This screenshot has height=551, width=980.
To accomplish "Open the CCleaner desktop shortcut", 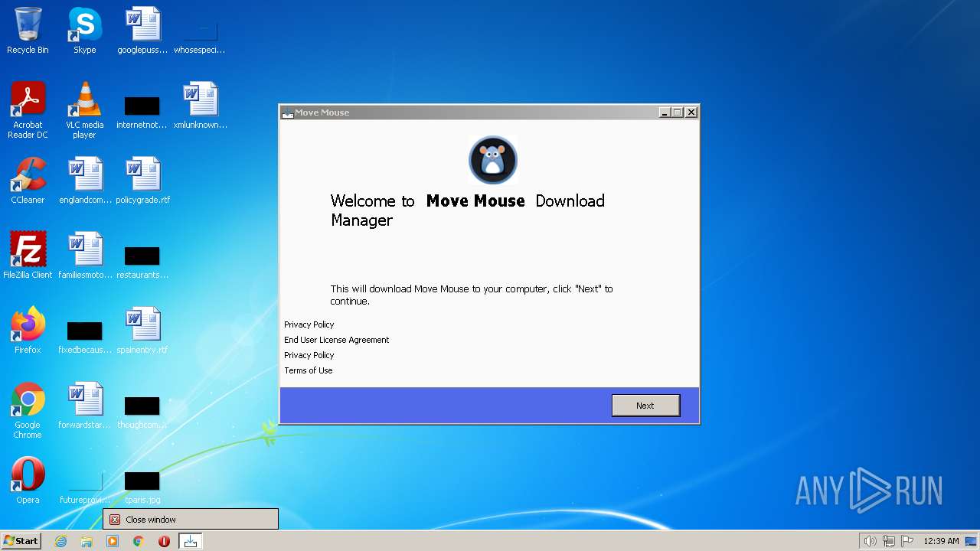I will (28, 181).
